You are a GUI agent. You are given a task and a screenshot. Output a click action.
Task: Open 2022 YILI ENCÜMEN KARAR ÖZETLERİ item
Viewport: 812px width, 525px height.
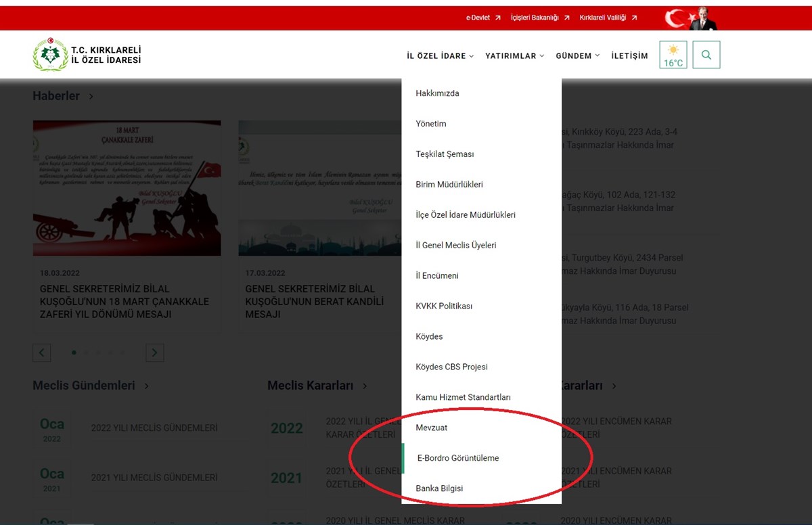click(x=616, y=428)
